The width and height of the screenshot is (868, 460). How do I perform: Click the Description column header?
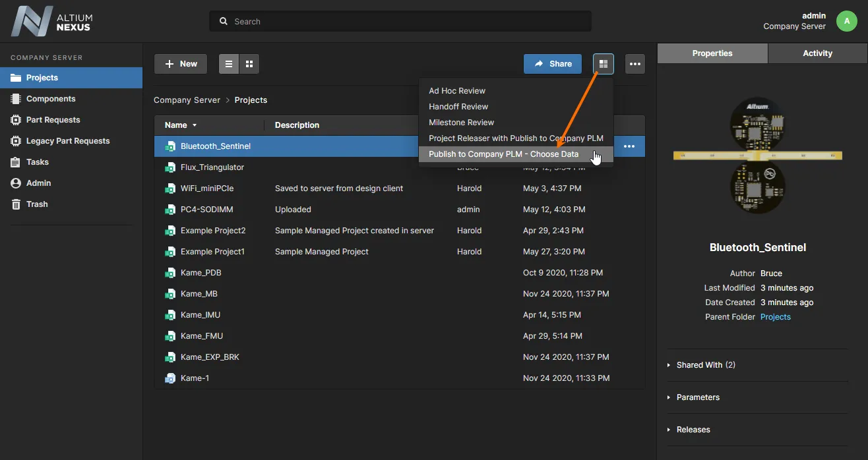[x=297, y=125]
